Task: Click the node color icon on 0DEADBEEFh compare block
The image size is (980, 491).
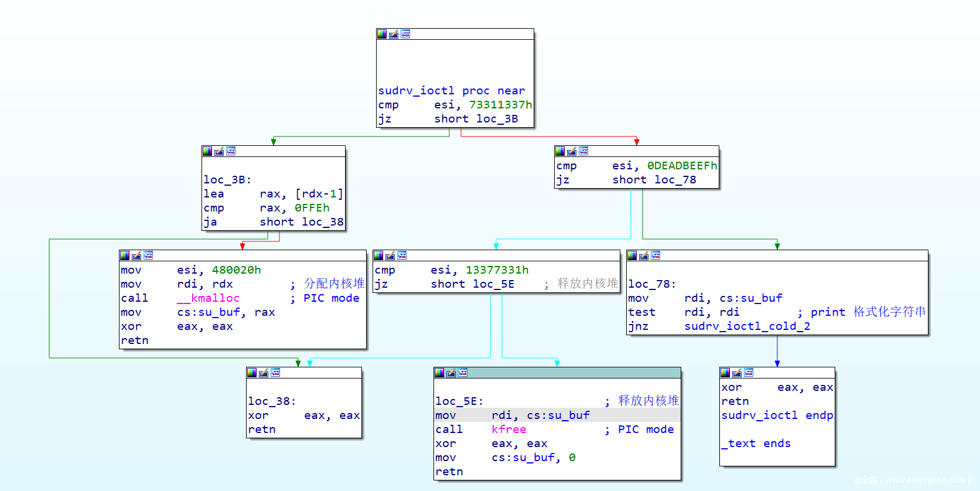Action: coord(560,151)
